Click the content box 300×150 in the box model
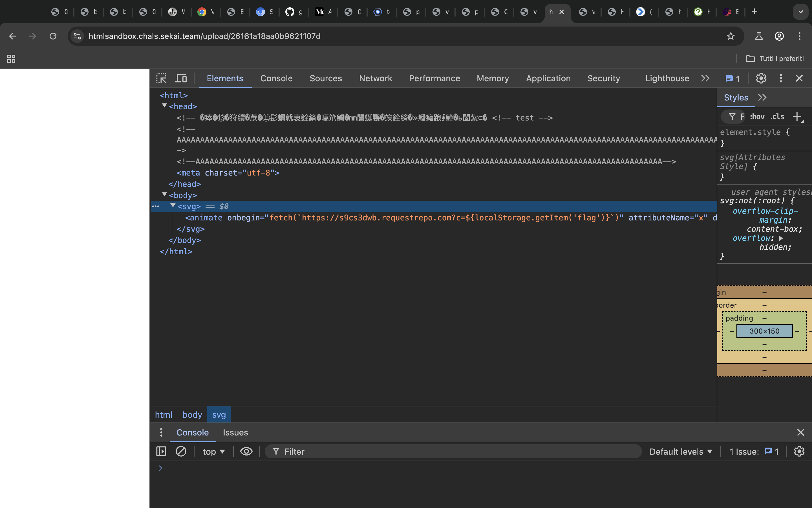 [764, 331]
